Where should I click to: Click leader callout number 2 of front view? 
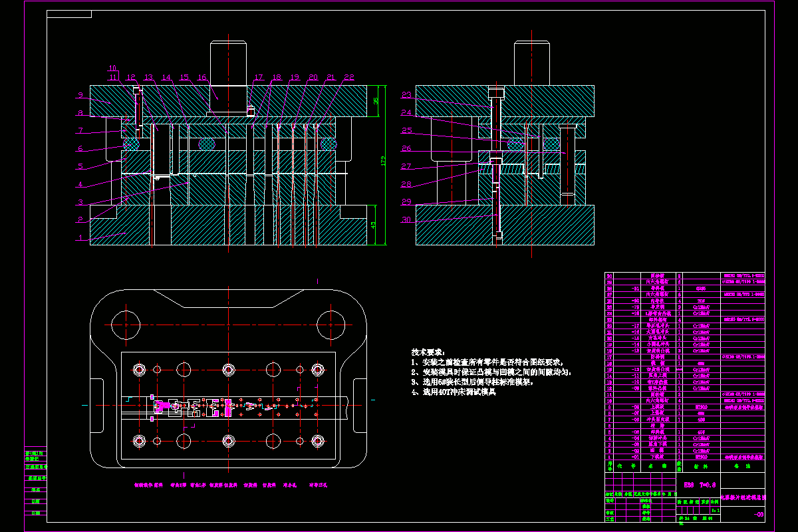(x=80, y=219)
